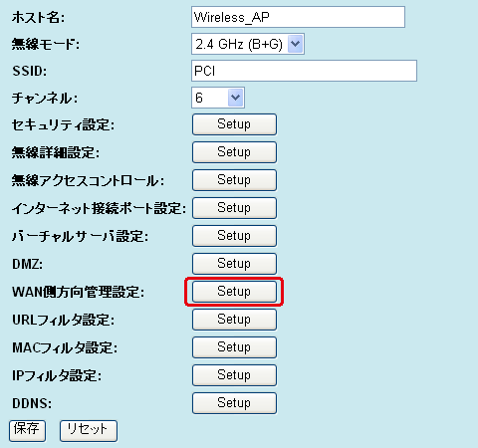
Task: Click the arrow on the wireless mode selector
Action: [x=295, y=44]
